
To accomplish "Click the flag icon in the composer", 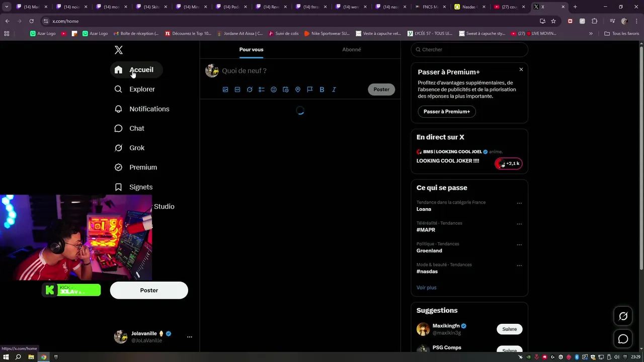I will 310,89.
